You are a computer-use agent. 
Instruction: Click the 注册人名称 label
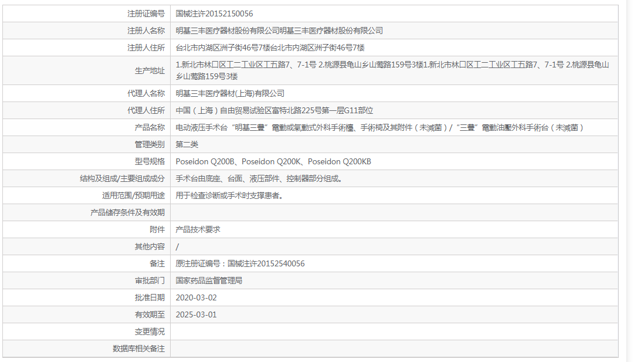coord(146,31)
